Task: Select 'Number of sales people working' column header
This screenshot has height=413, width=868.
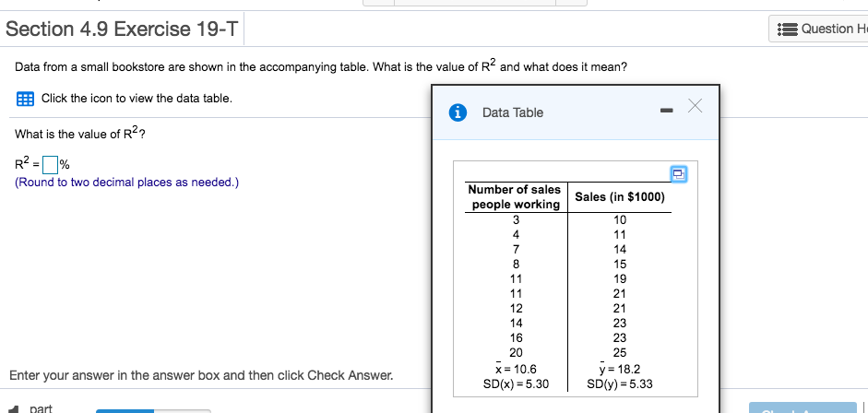Action: point(515,197)
